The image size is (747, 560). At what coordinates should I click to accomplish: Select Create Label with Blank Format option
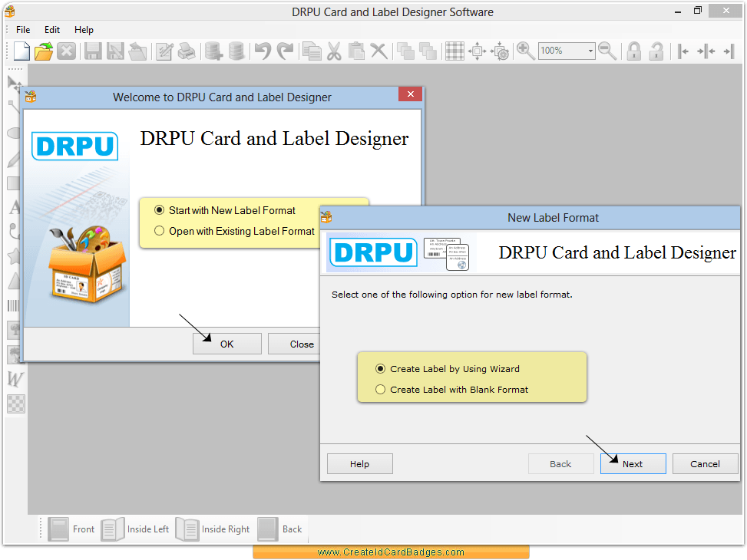[x=451, y=390]
